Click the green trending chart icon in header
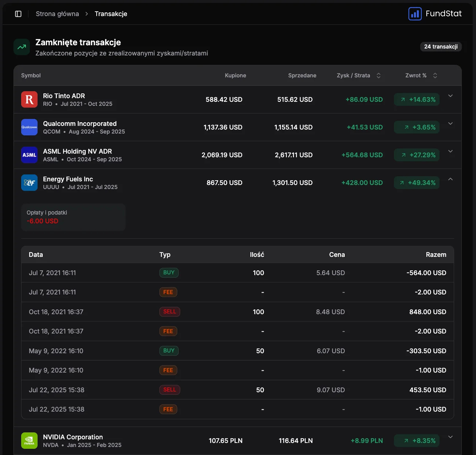The image size is (476, 455). tap(22, 47)
